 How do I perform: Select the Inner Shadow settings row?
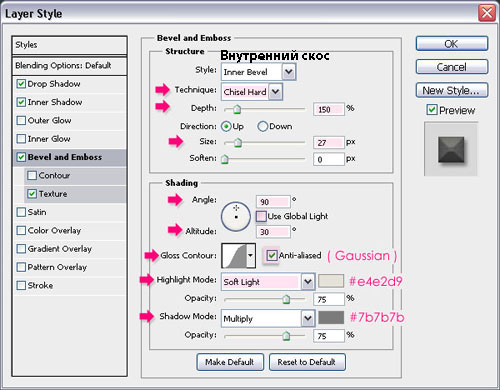(70, 102)
